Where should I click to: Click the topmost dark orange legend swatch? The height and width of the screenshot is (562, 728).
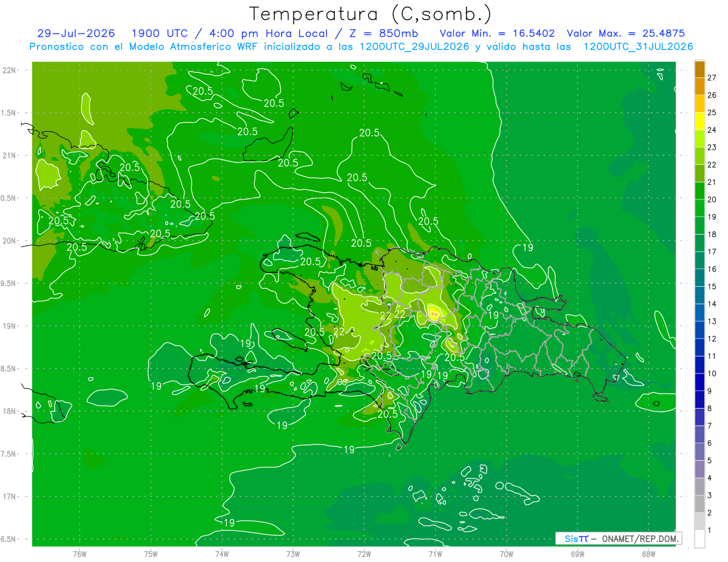click(699, 70)
